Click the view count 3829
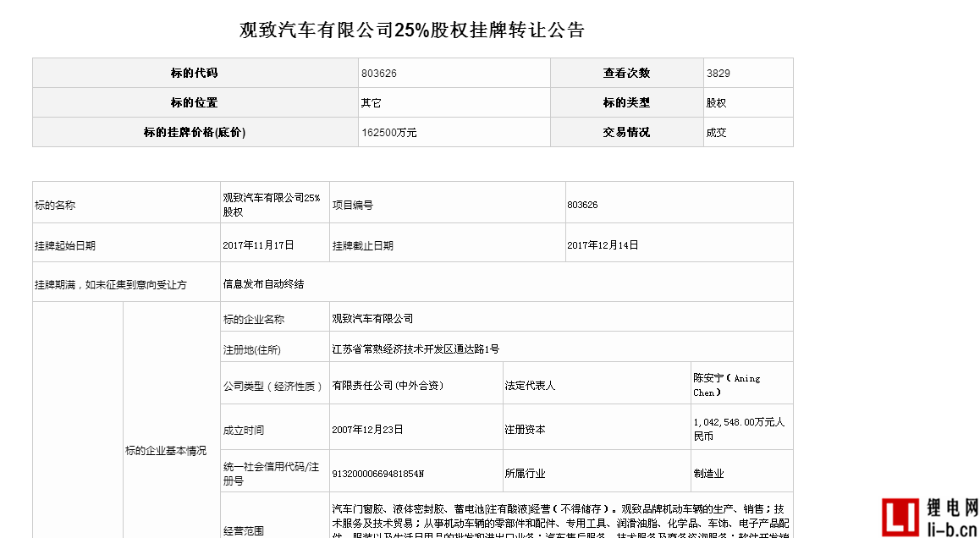The height and width of the screenshot is (538, 980). 718,73
